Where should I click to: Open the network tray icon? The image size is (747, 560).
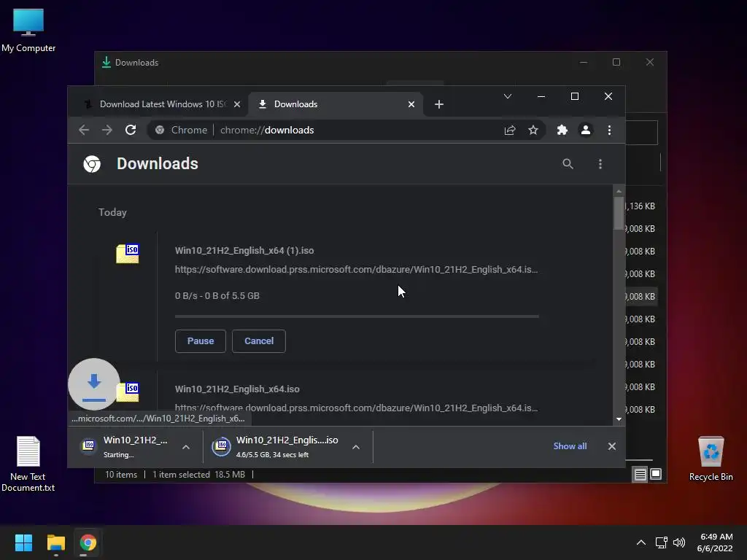661,542
